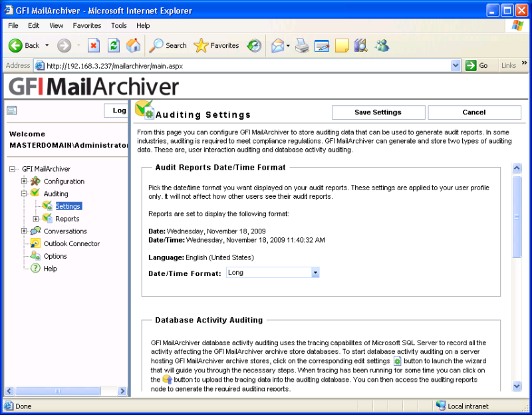
Task: Click the content scroll down arrow
Action: (517, 386)
